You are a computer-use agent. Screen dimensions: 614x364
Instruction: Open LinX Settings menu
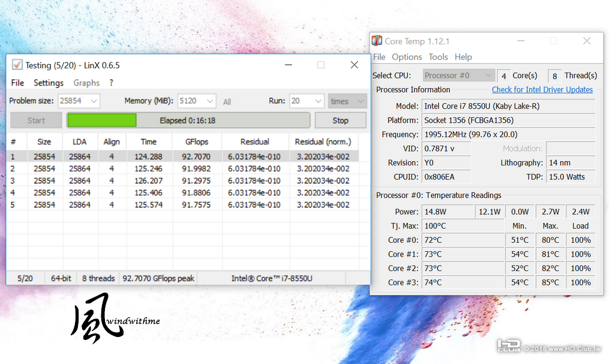point(49,83)
